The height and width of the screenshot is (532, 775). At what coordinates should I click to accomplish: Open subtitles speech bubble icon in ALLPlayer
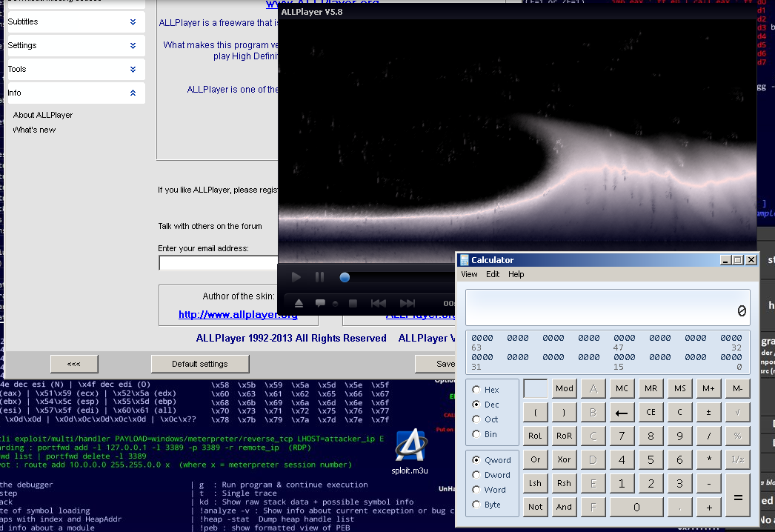tap(320, 303)
